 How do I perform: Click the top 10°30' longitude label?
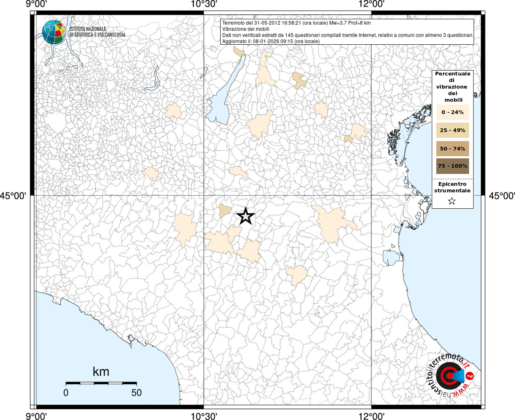(204, 4)
